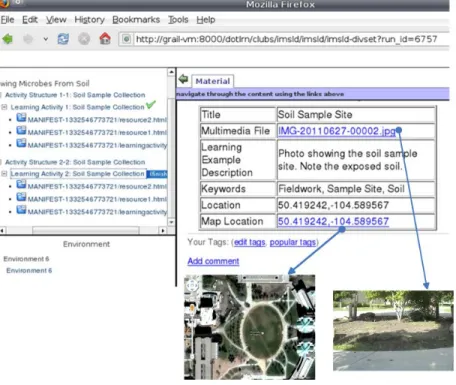The width and height of the screenshot is (456, 385).
Task: Open resource1.html link under Learning Activity 2
Action: 97,199
